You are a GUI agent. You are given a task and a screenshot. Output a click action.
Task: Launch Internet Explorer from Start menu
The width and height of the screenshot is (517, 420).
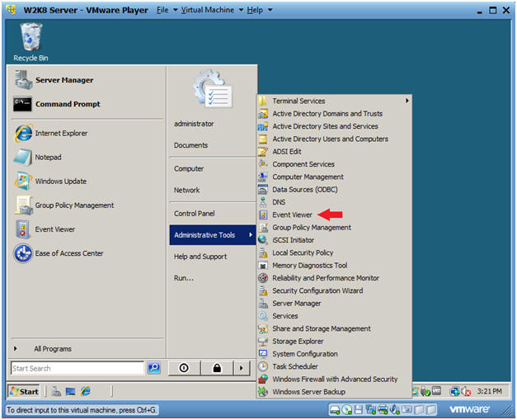[x=51, y=134]
